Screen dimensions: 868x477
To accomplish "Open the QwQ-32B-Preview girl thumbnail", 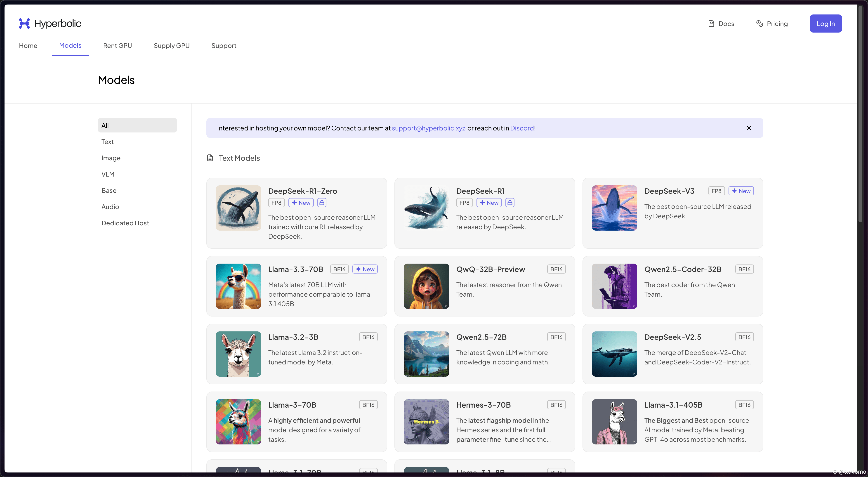I will pos(426,286).
